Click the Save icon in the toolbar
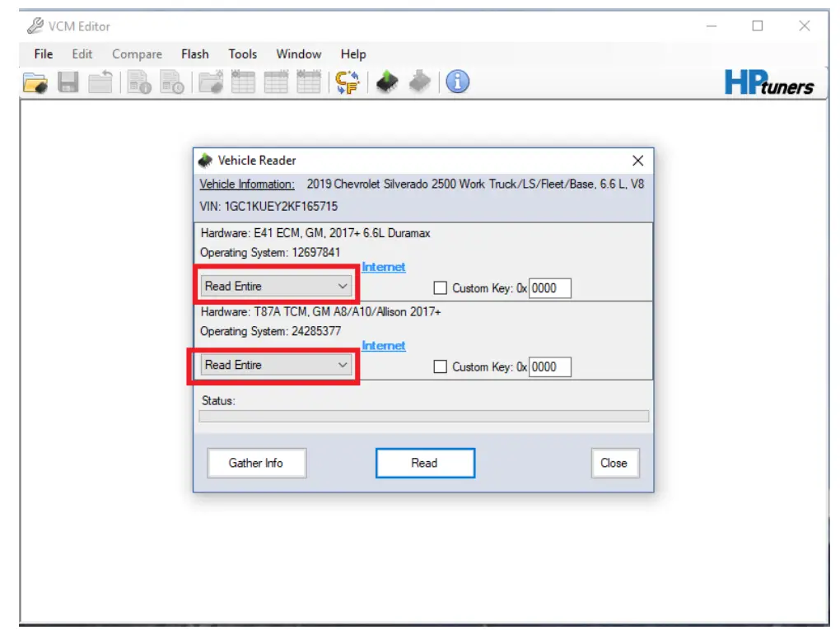This screenshot has width=840, height=630. (x=69, y=82)
